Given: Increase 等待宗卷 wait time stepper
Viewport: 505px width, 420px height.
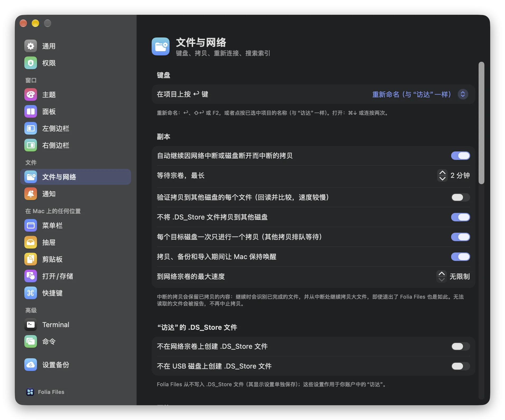Looking at the screenshot, I should pyautogui.click(x=442, y=173).
